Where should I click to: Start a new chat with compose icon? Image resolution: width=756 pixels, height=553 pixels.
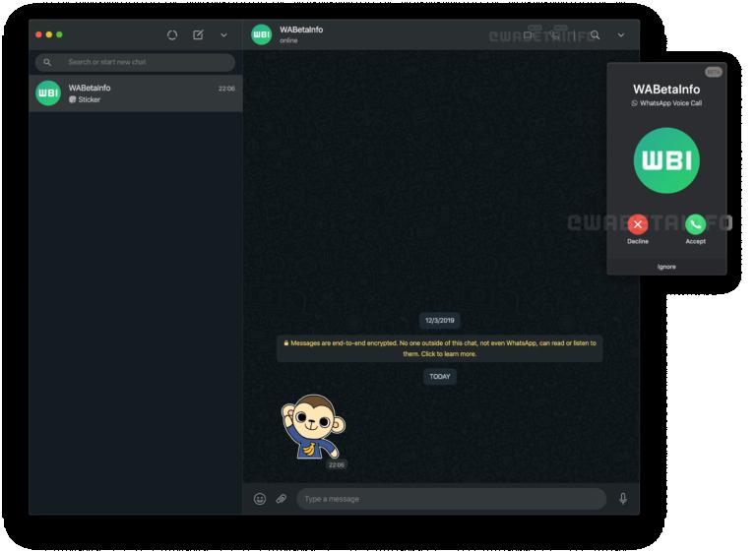click(198, 34)
